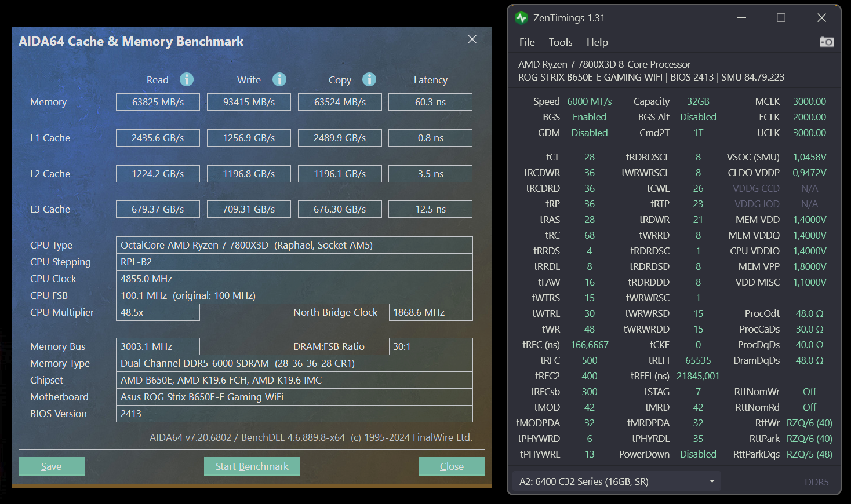
Task: Click the CPU Stepping RPL-B2 field
Action: (294, 262)
